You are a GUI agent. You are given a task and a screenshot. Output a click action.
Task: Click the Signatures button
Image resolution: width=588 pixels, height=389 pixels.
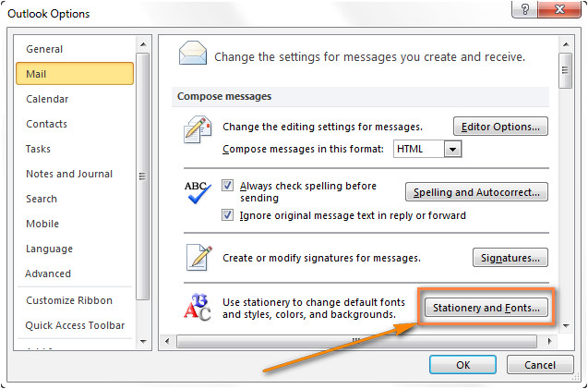tap(510, 258)
